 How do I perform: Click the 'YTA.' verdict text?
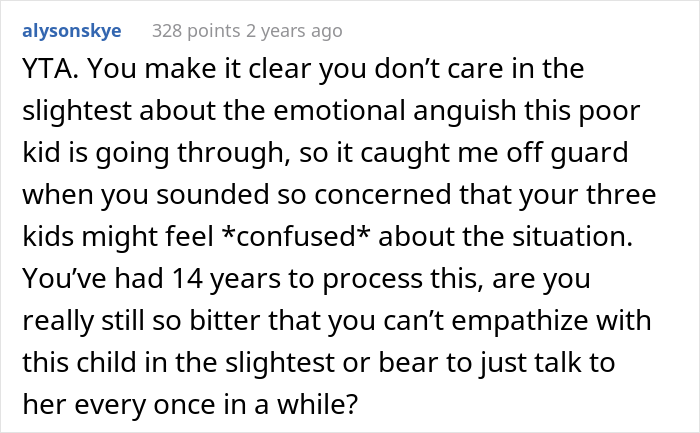click(46, 70)
